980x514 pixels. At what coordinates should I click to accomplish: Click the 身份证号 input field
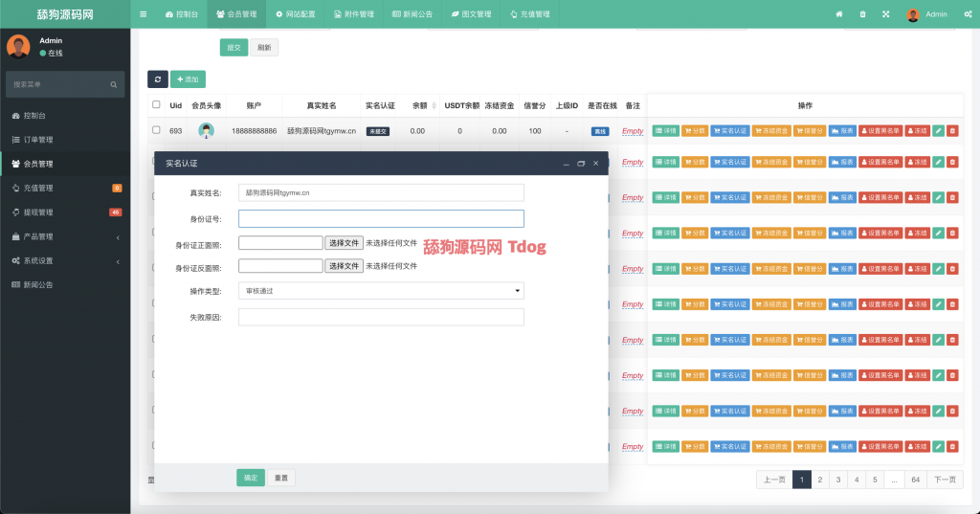coord(381,218)
